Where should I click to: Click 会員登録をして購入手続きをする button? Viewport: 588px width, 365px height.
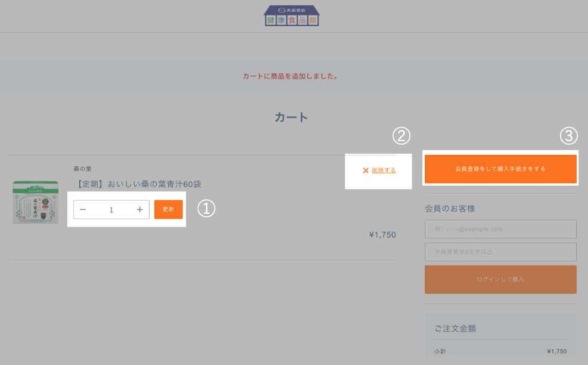(500, 169)
